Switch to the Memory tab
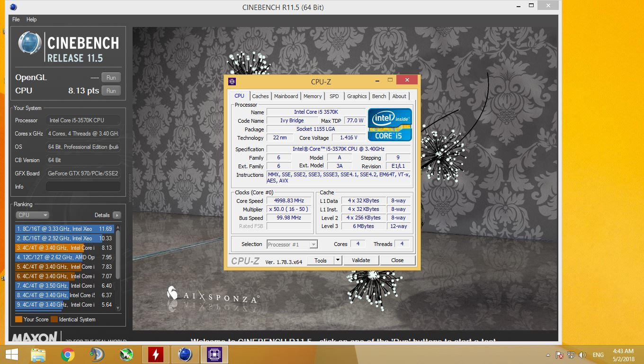The image size is (644, 364). (313, 96)
